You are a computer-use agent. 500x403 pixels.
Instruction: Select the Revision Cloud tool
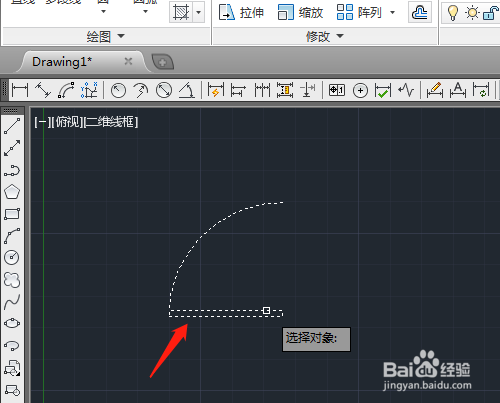pos(12,279)
